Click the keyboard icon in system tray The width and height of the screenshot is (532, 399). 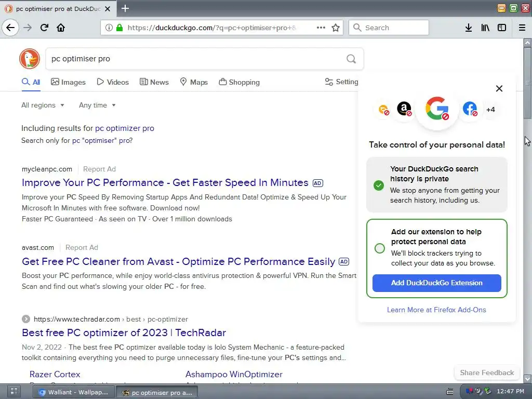pyautogui.click(x=449, y=392)
